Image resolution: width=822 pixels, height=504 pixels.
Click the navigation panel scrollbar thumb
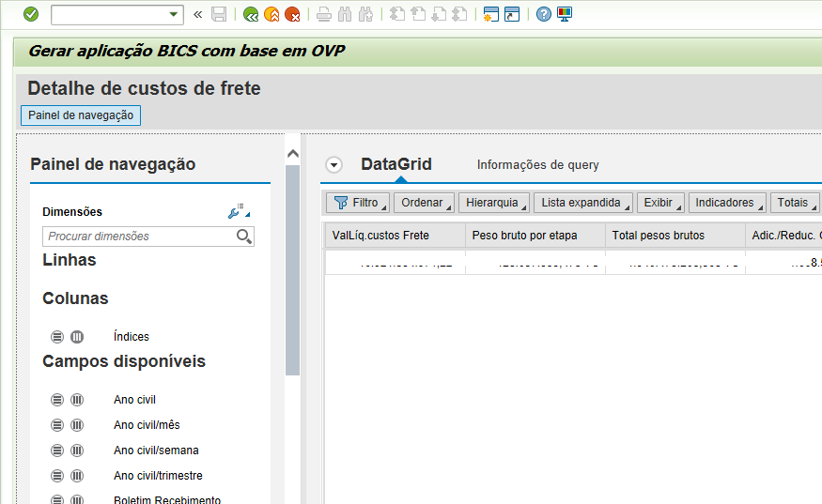[292, 270]
